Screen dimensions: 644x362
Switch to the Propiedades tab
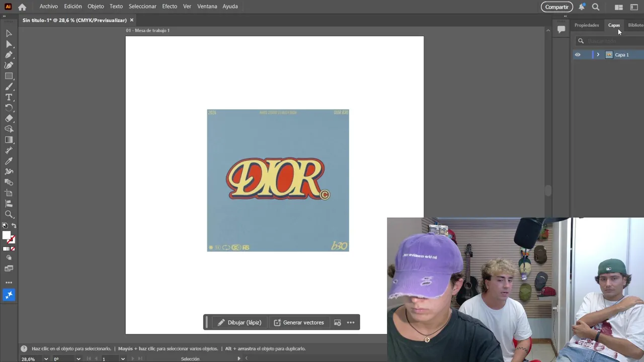pos(587,25)
